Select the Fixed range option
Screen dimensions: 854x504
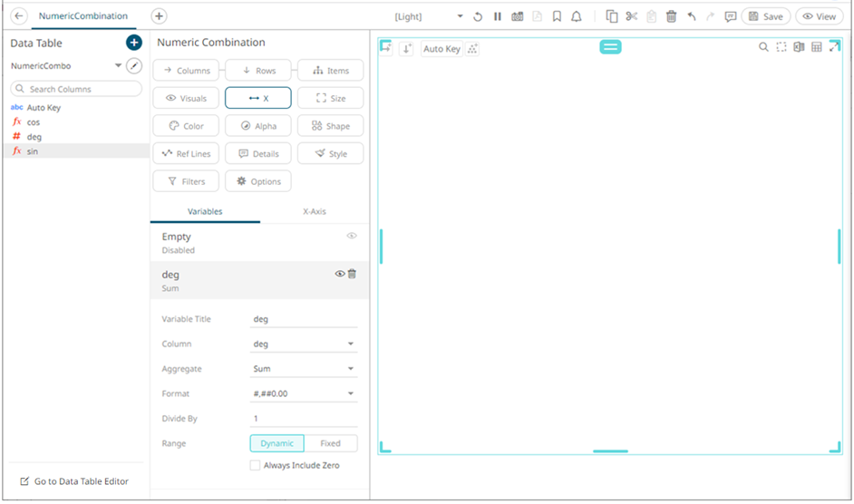330,443
